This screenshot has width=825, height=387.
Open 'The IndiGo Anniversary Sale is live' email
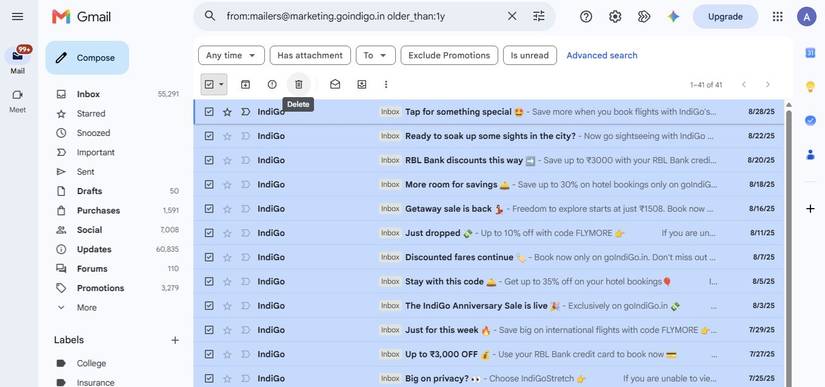coord(489,305)
